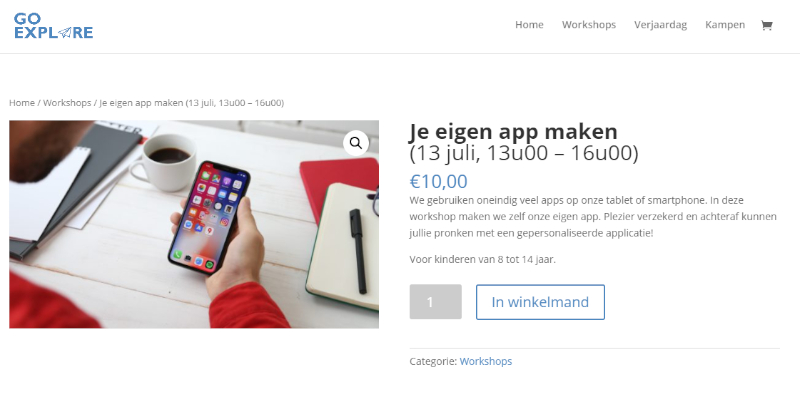Click the Go Explore logo
Image resolution: width=800 pixels, height=400 pixels.
54,26
